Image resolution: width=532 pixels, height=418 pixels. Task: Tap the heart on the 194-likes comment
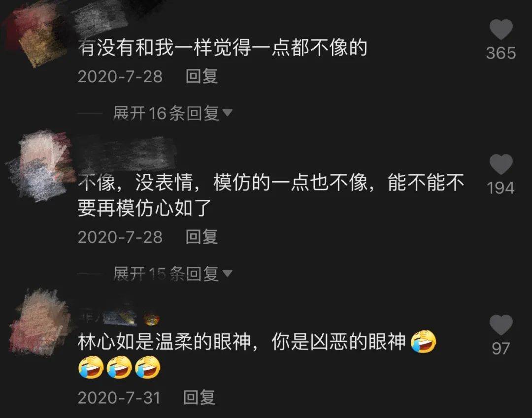(x=501, y=164)
